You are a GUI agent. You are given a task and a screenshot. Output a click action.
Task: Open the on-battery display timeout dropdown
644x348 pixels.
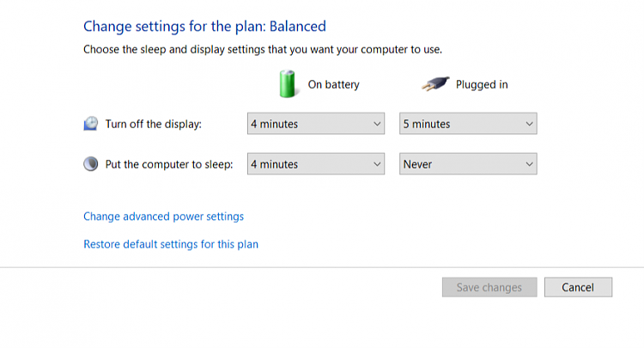tap(315, 124)
